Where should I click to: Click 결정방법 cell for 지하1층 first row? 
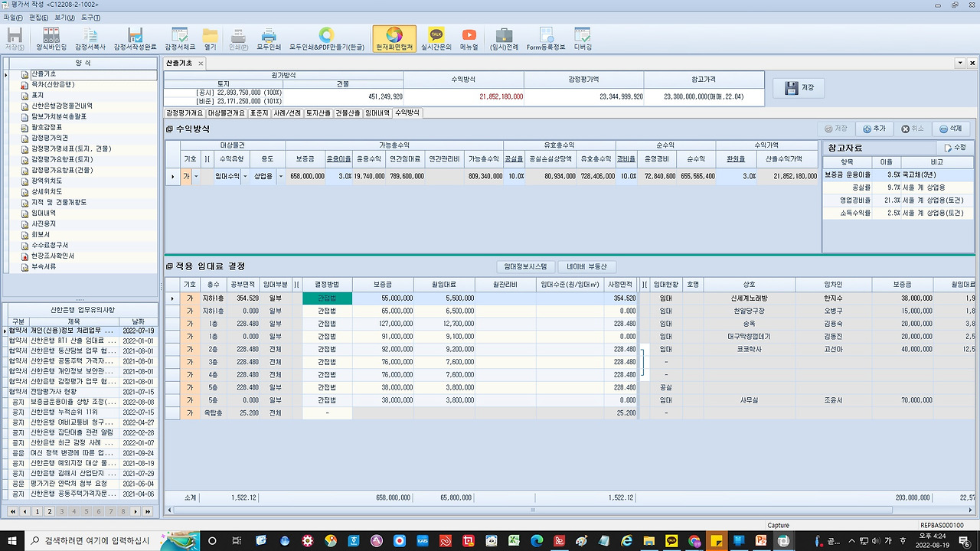327,298
